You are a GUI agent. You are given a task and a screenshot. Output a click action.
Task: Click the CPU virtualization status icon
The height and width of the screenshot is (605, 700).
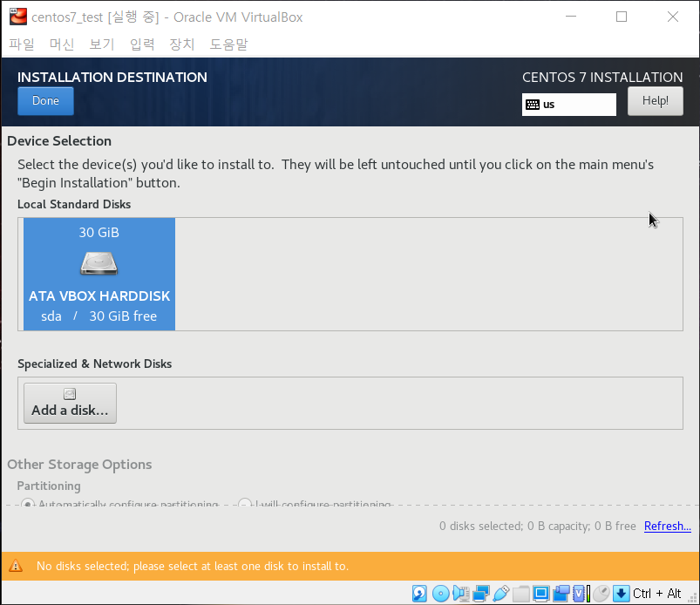click(x=581, y=594)
